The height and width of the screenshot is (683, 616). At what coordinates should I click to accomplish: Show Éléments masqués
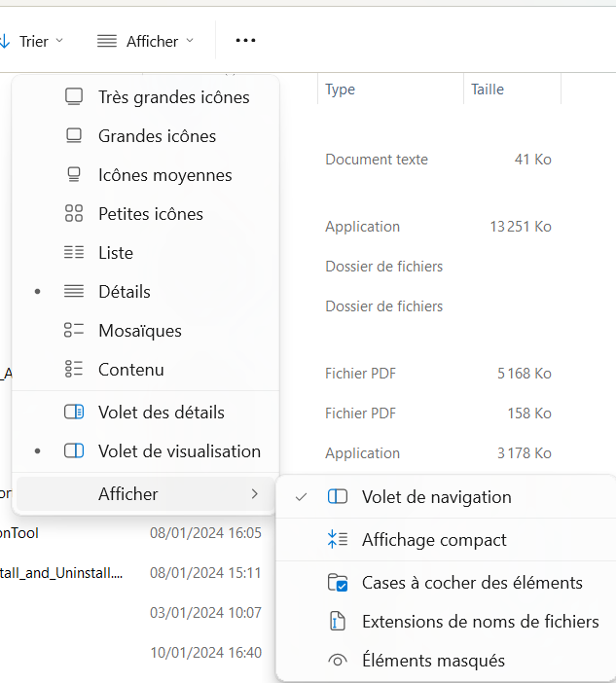point(433,661)
